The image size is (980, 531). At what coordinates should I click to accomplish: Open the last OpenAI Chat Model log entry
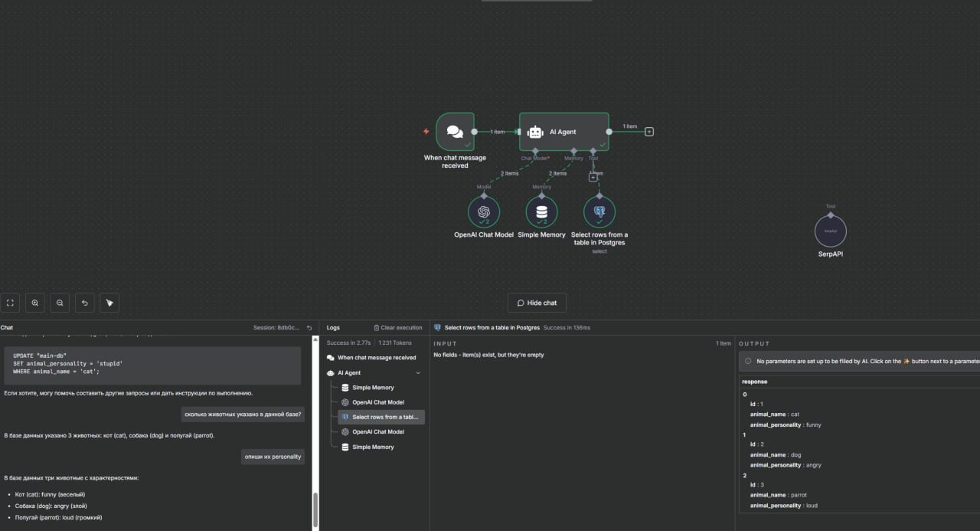[x=377, y=432]
